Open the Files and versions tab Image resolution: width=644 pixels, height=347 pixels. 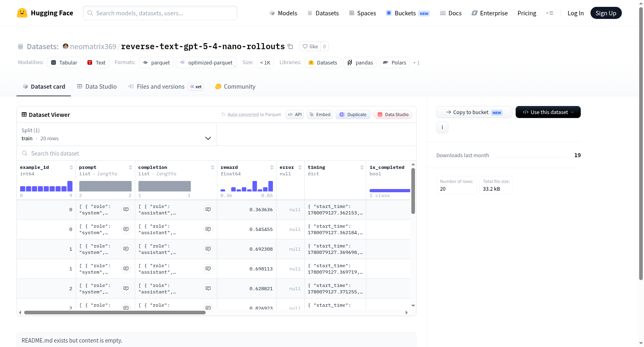click(x=166, y=87)
